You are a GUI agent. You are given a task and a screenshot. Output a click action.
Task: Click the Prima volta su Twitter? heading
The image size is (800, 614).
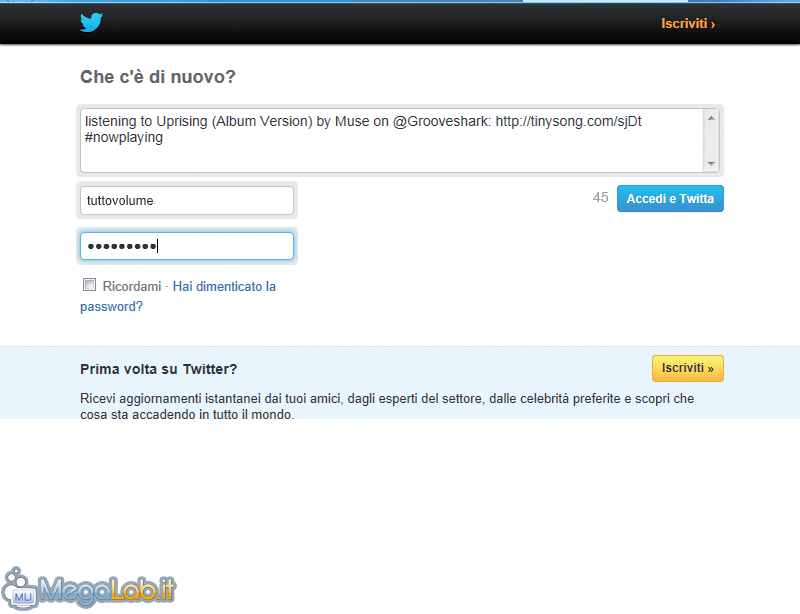pos(159,369)
